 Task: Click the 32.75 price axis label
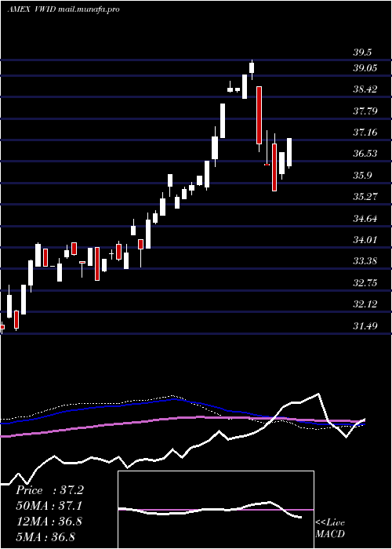point(365,283)
